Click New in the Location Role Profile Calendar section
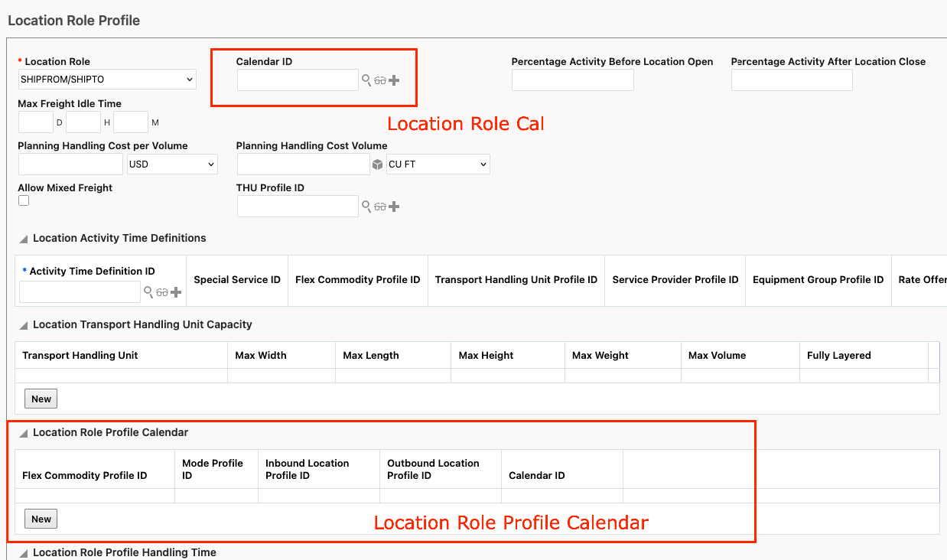 pos(41,519)
